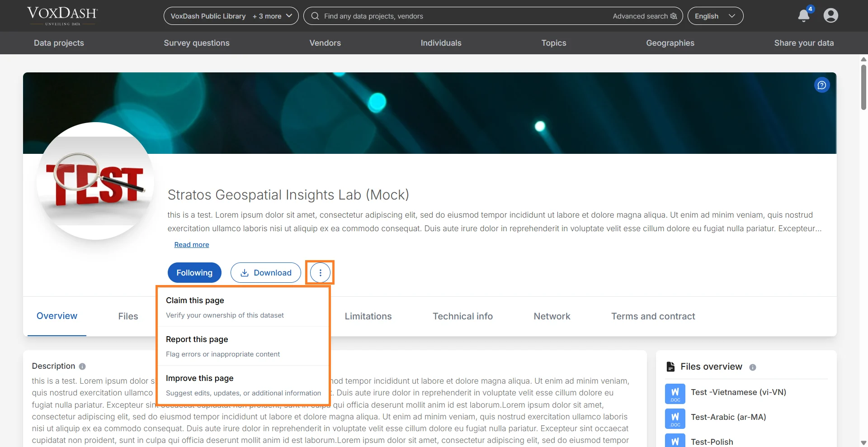The image size is (868, 447).
Task: Navigate to Vendors
Action: click(x=325, y=43)
